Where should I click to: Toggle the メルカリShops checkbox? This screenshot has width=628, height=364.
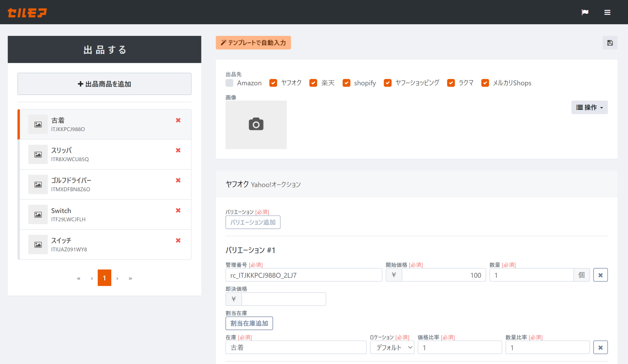pos(485,83)
